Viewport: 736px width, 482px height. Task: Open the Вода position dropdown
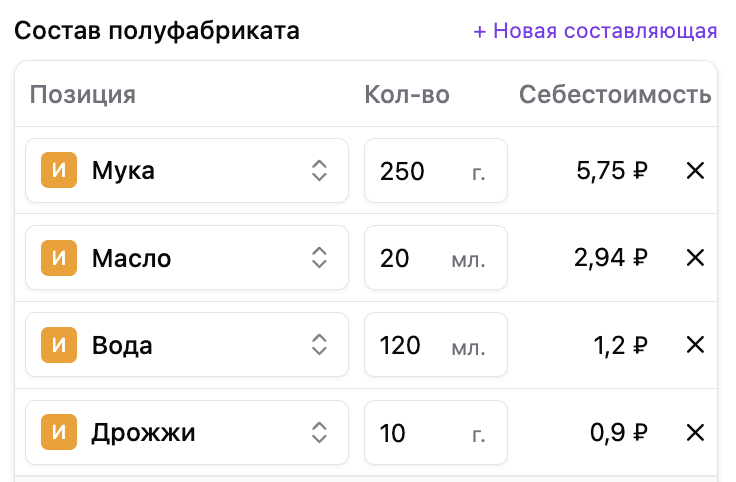[x=319, y=345]
